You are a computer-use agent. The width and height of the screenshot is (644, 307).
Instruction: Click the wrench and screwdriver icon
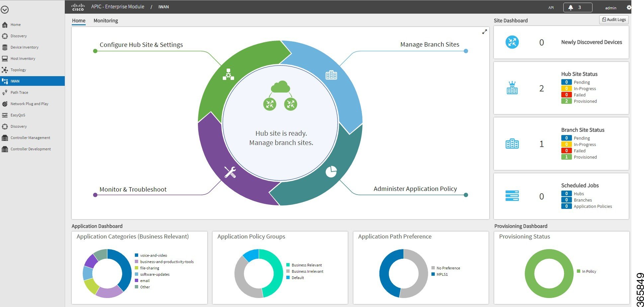tap(230, 172)
